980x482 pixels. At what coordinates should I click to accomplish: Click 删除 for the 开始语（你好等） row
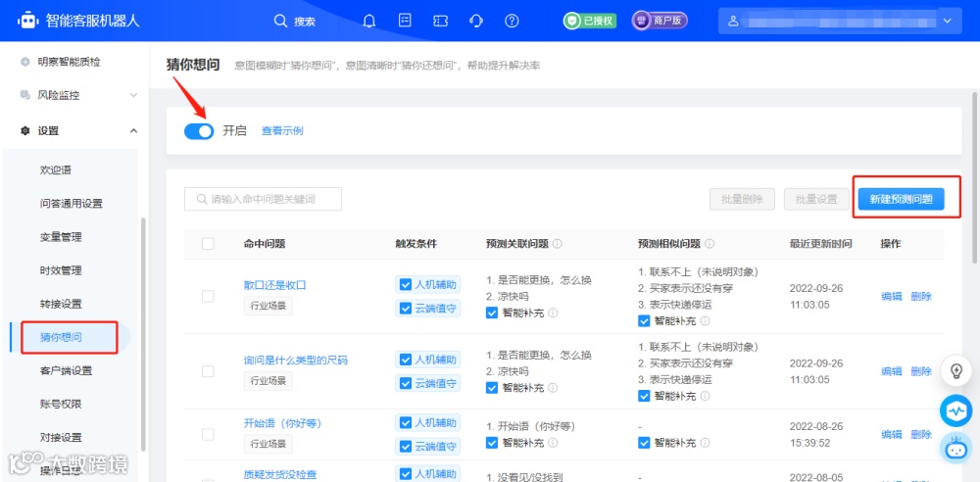click(x=921, y=434)
